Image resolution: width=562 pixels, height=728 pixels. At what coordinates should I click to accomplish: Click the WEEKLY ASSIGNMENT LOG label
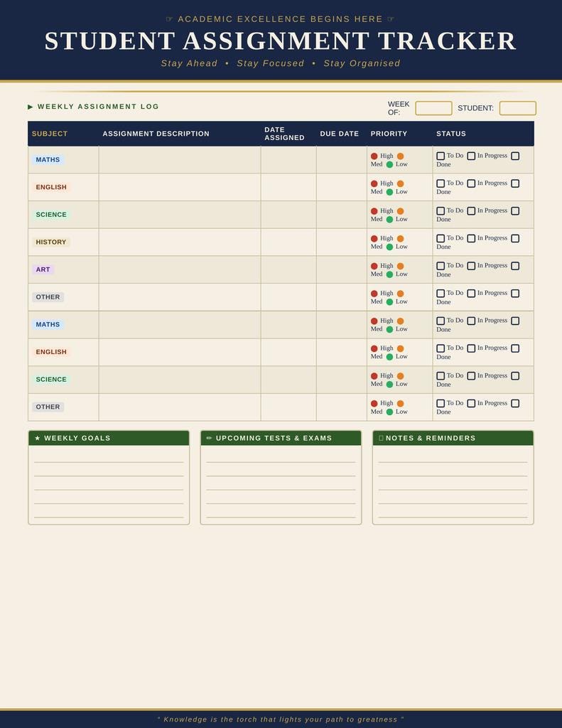(x=98, y=107)
